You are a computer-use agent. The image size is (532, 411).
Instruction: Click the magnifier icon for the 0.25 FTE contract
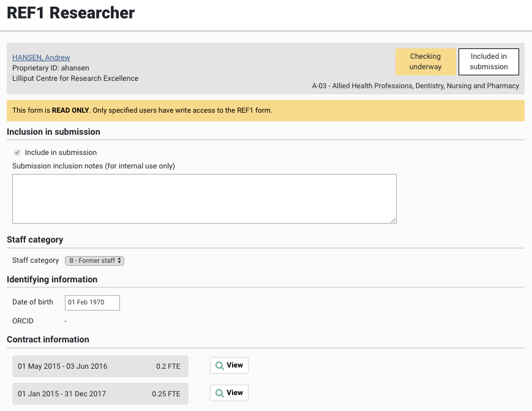coord(219,393)
